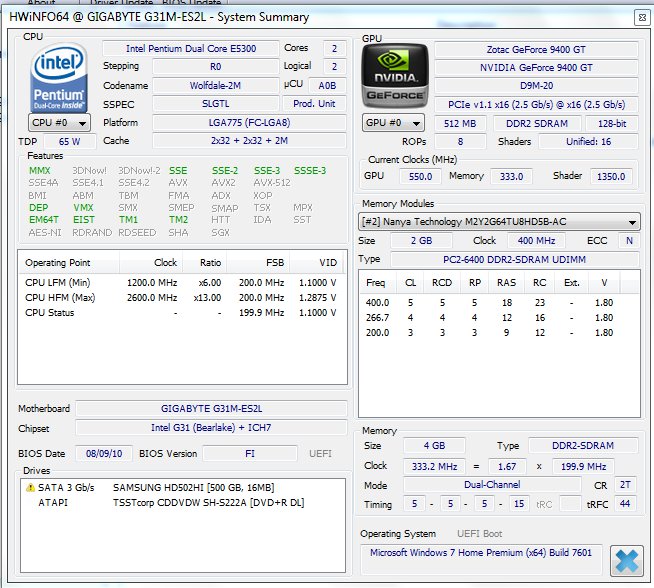Click the tRFC 44 value
Viewport: 654px width, 588px height.
[625, 504]
